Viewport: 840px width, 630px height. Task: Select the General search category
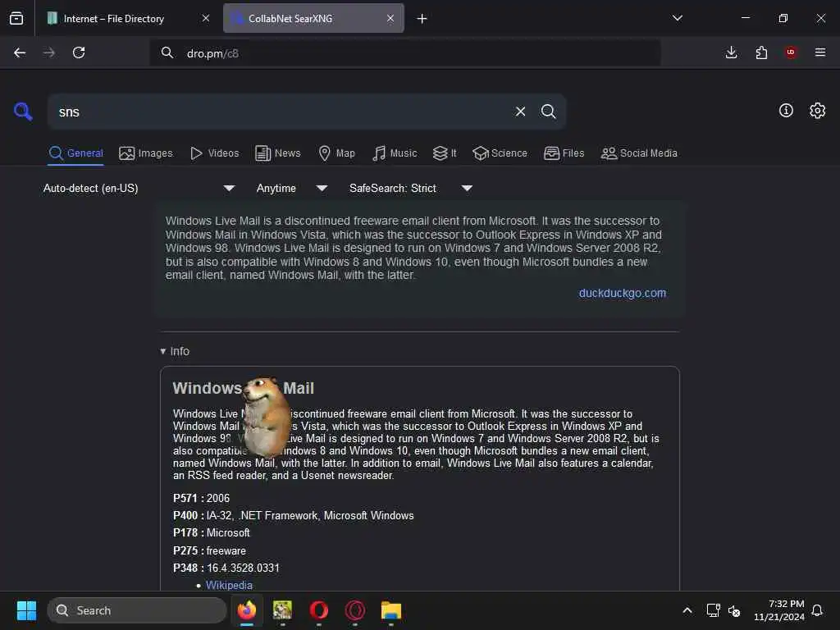[x=75, y=153]
